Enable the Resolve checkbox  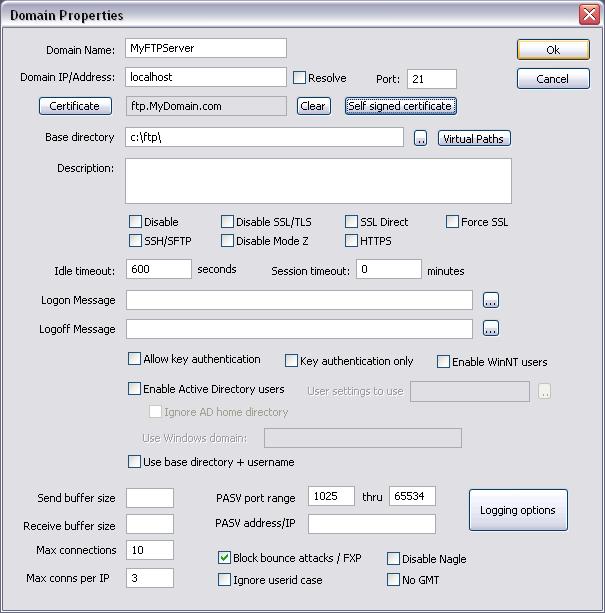click(299, 78)
